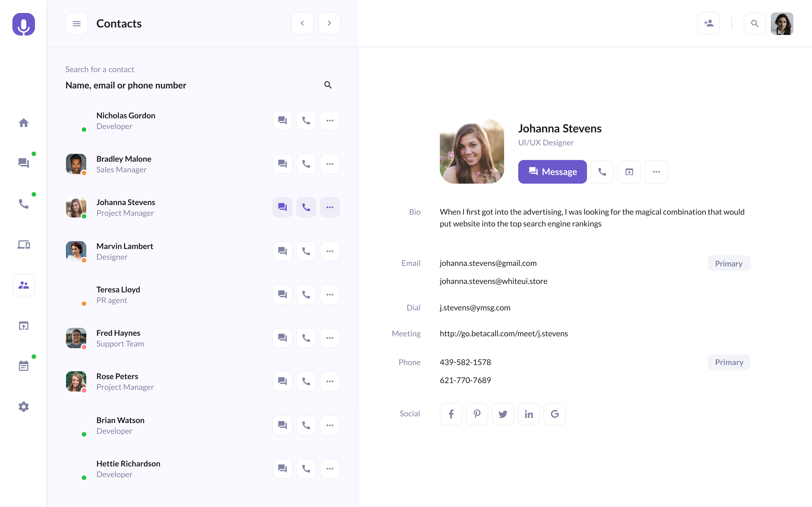Open more actions for Bradley Malone

(x=330, y=164)
